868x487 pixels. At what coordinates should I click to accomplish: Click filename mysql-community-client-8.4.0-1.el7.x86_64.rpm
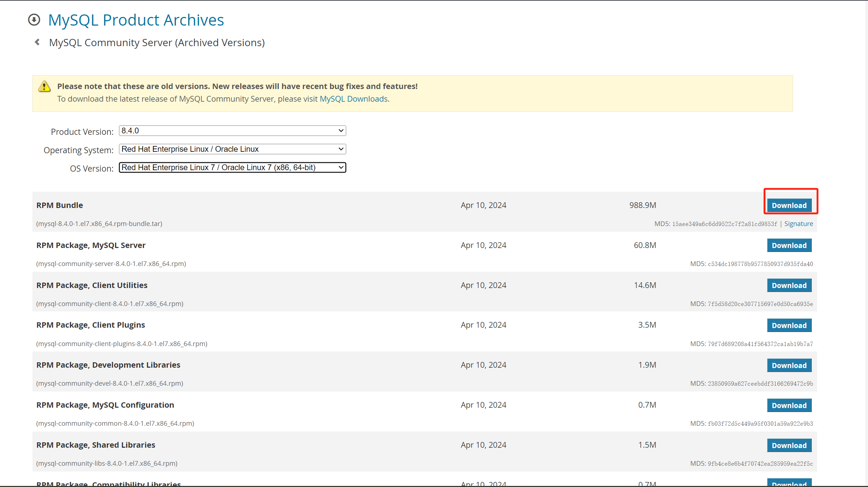point(110,304)
